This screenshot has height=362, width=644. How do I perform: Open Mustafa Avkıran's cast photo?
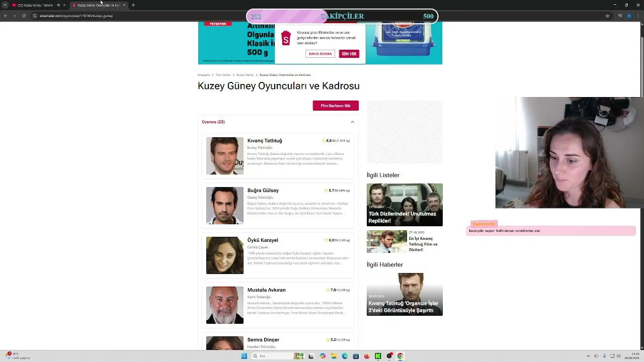pos(225,305)
